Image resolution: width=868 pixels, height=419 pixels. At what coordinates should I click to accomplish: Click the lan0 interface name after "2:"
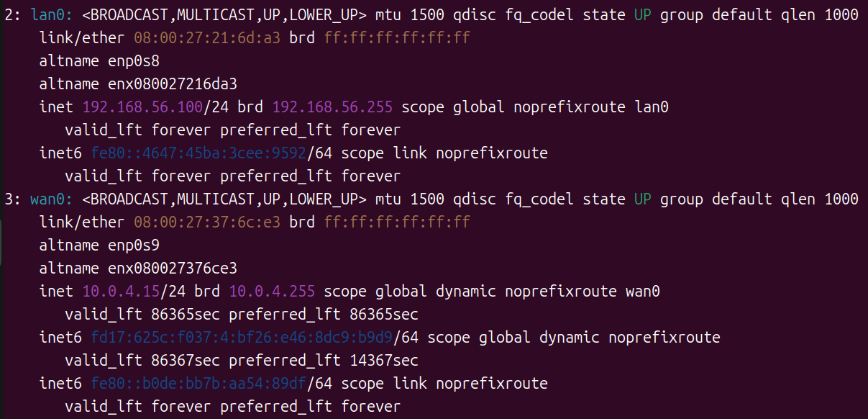click(x=47, y=15)
